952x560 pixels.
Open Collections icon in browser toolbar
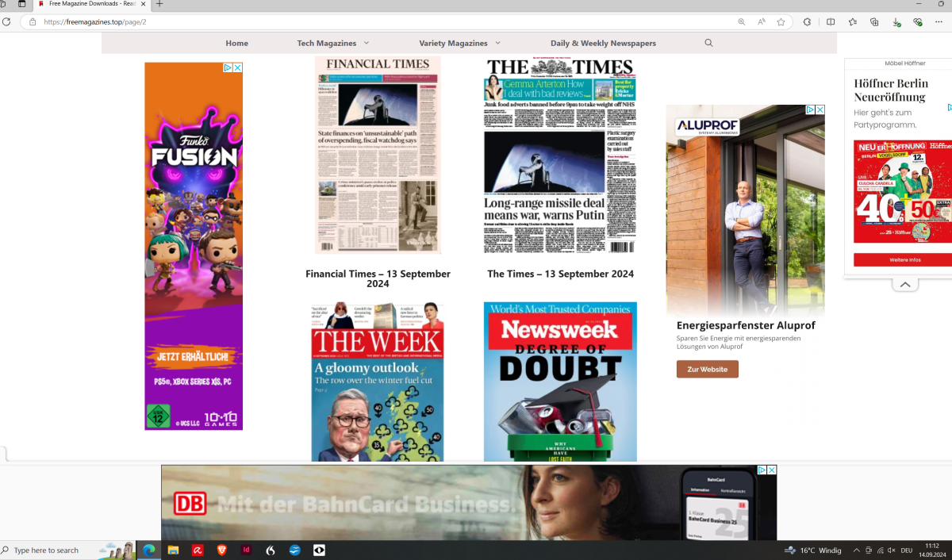874,22
